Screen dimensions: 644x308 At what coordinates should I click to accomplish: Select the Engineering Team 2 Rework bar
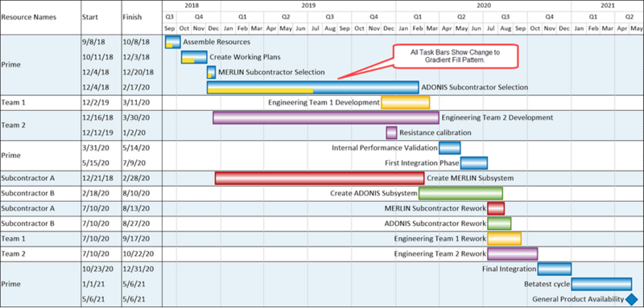pyautogui.click(x=513, y=254)
